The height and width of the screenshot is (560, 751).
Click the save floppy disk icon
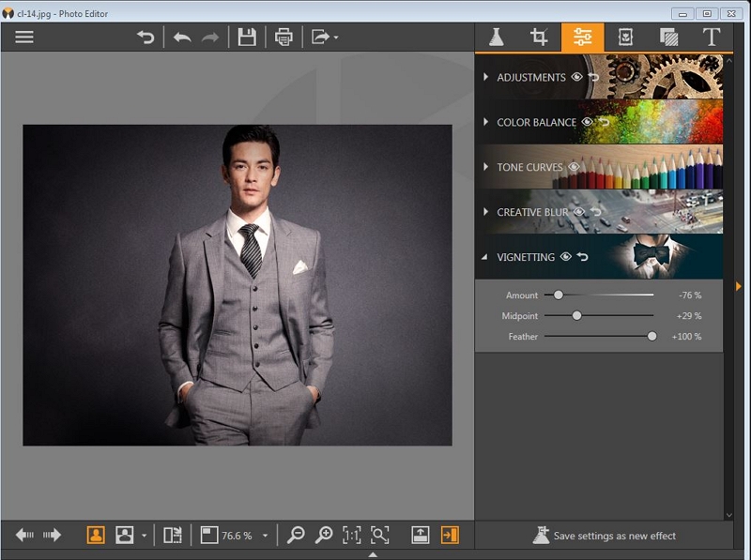click(247, 38)
